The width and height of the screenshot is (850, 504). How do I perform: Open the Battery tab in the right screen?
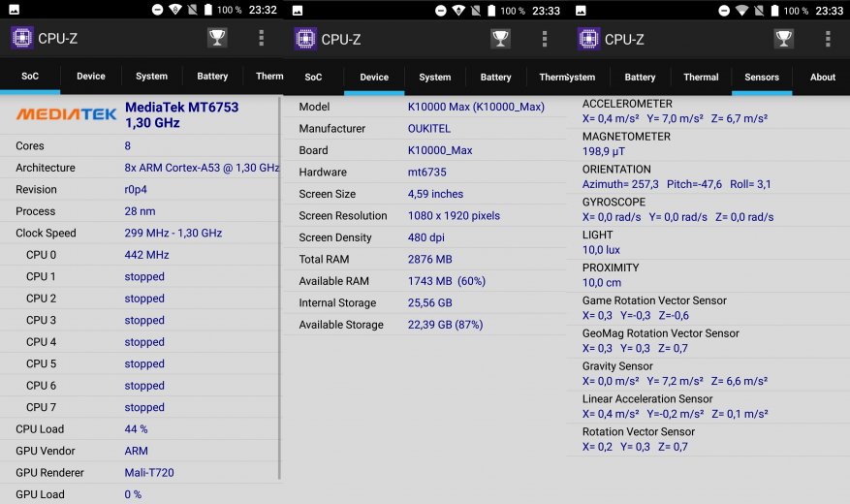click(x=640, y=78)
